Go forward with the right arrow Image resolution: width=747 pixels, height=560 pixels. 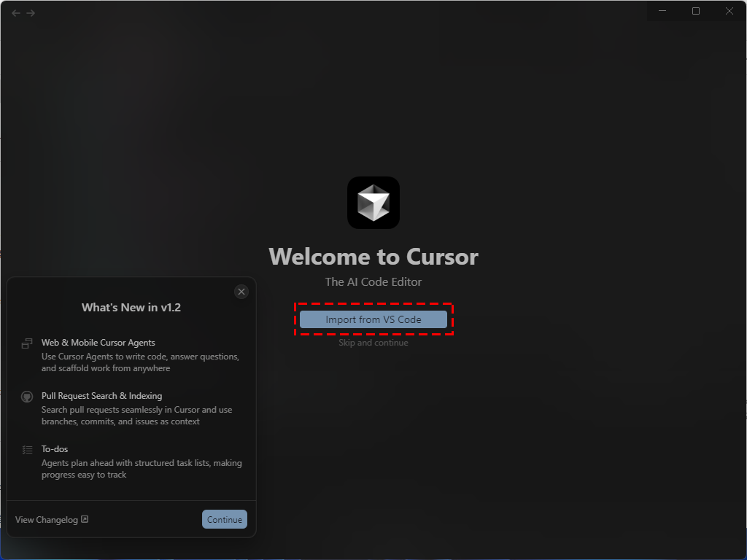tap(31, 13)
